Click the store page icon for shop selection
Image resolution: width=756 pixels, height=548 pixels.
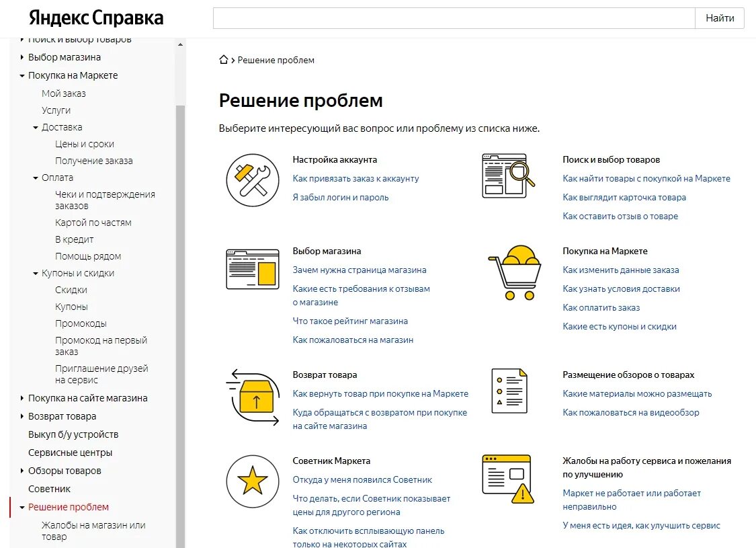(x=253, y=269)
